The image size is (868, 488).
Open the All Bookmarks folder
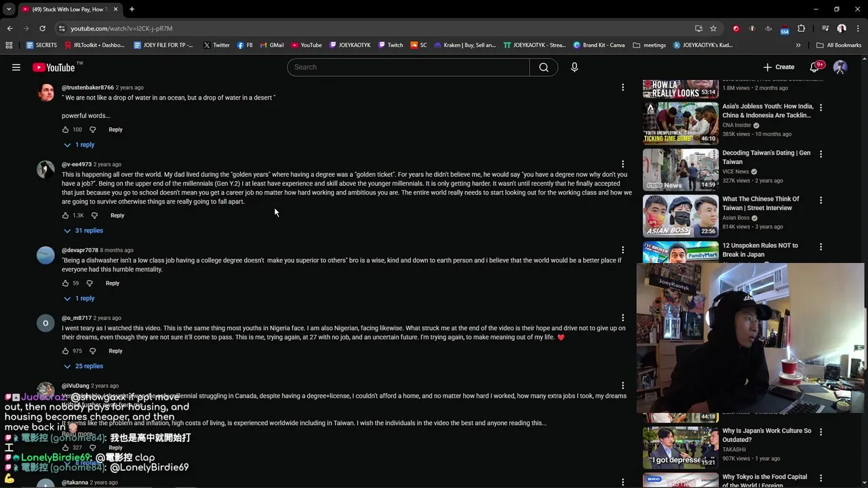point(839,45)
